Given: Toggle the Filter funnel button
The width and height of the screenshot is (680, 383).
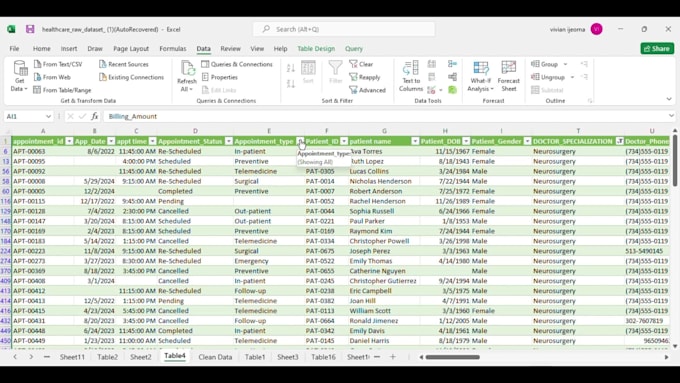Looking at the screenshot, I should pyautogui.click(x=335, y=72).
